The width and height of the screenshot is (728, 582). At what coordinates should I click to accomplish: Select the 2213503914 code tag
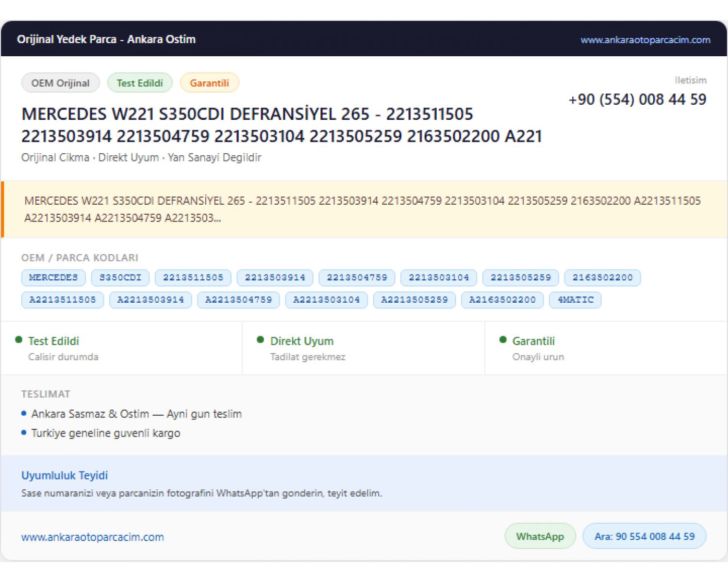[x=275, y=277]
